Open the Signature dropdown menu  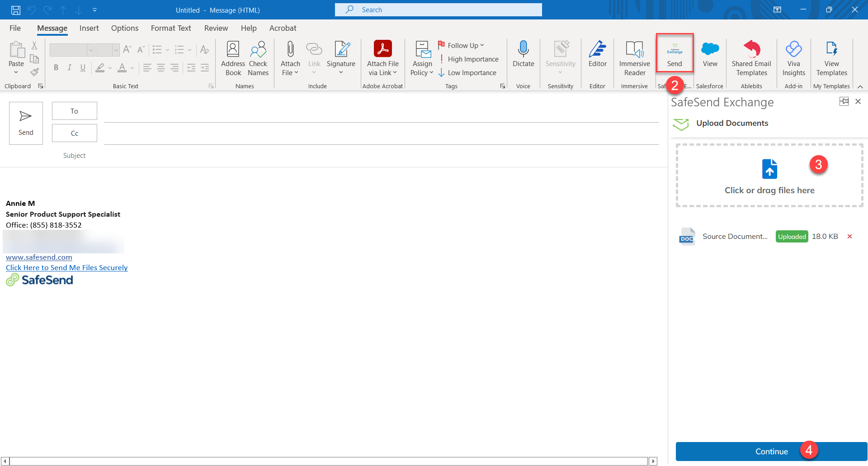tap(341, 72)
